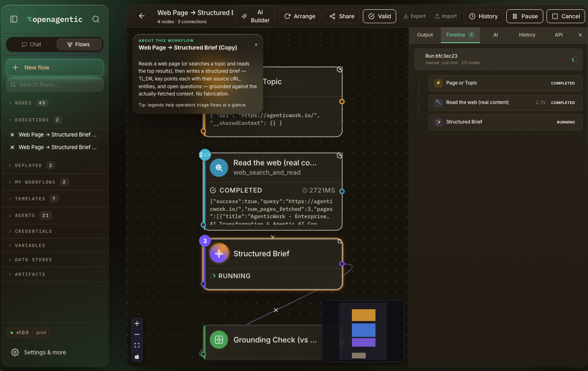The width and height of the screenshot is (588, 371).
Task: Delete the connection above Structured Brief using the X
Action: pos(273,236)
